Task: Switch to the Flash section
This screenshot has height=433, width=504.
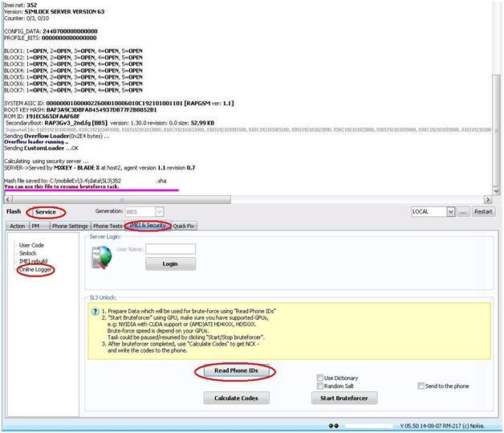Action: click(x=14, y=211)
